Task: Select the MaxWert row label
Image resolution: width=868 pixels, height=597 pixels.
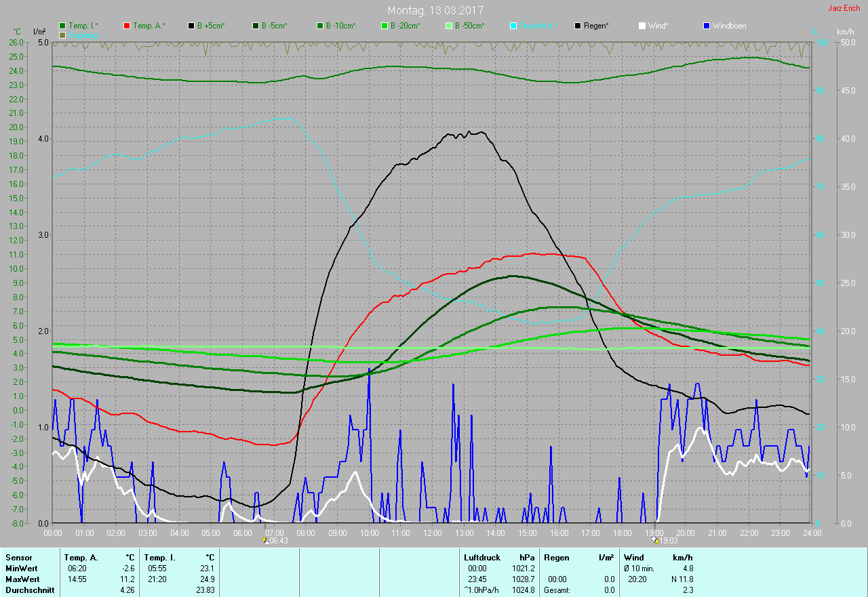Action: click(x=24, y=579)
